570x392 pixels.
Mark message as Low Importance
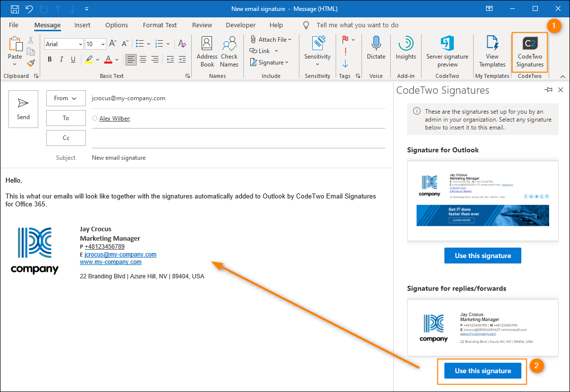point(346,64)
